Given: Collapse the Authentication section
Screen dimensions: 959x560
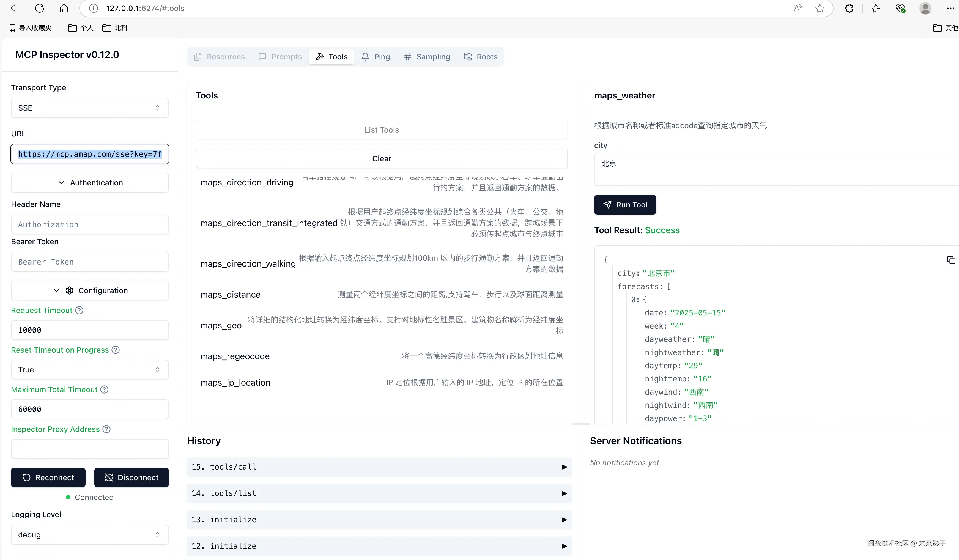Looking at the screenshot, I should pyautogui.click(x=90, y=183).
